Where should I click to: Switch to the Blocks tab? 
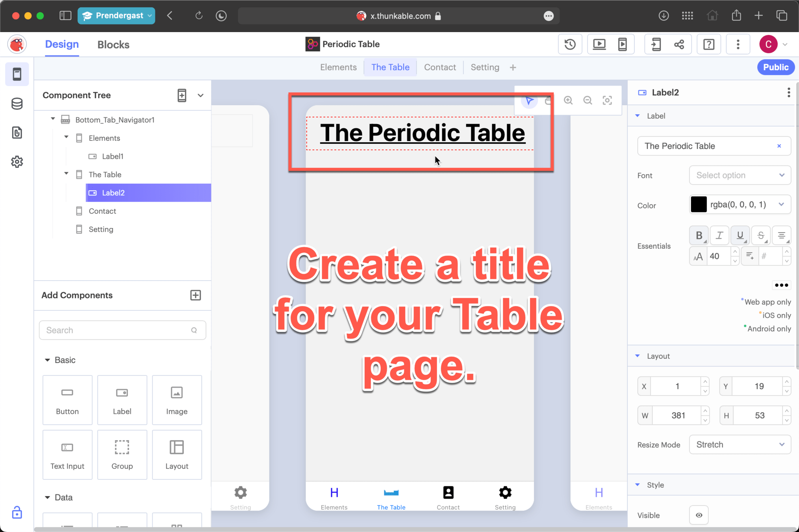(113, 45)
